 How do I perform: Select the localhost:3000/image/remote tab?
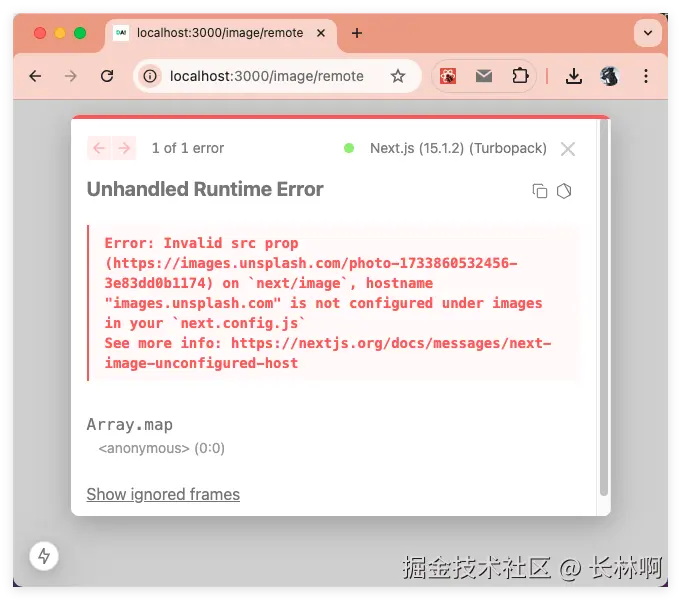pos(220,33)
